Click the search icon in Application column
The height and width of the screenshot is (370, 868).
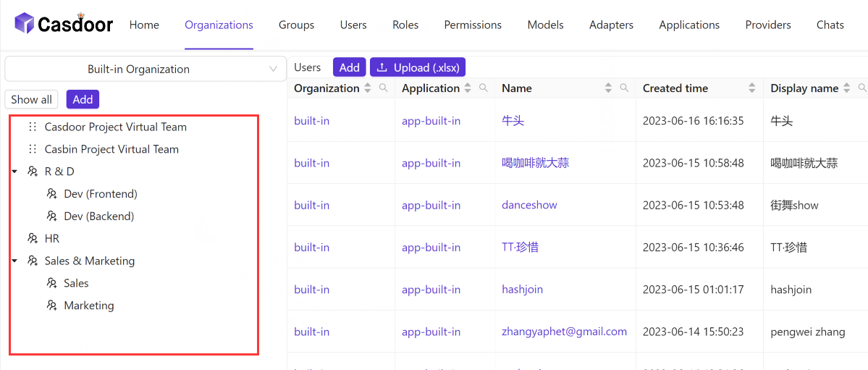[x=484, y=88]
